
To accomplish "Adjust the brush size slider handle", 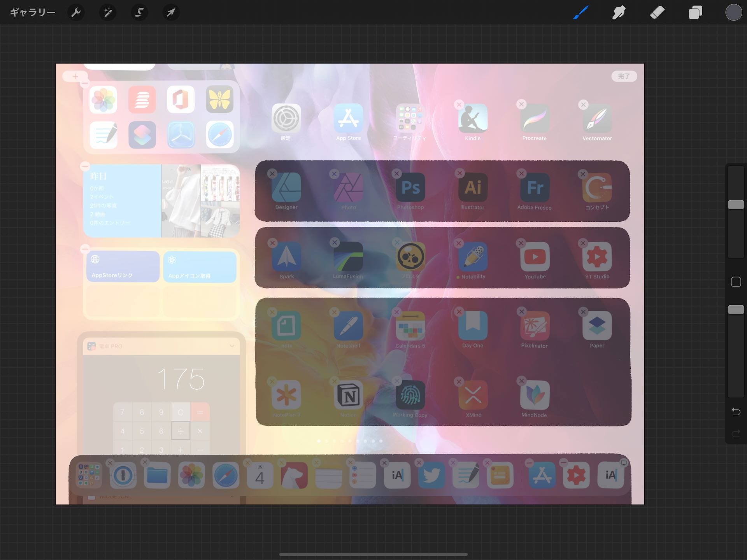I will [x=736, y=205].
